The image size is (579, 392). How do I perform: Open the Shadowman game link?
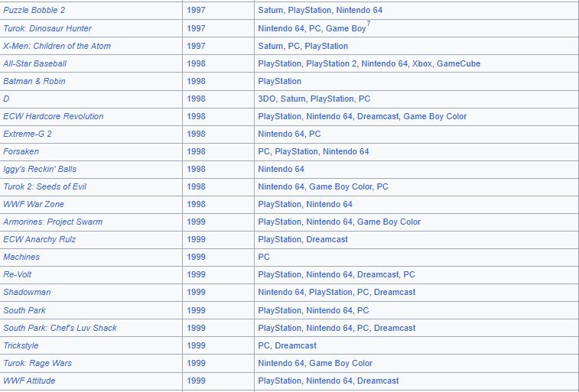[x=27, y=292]
